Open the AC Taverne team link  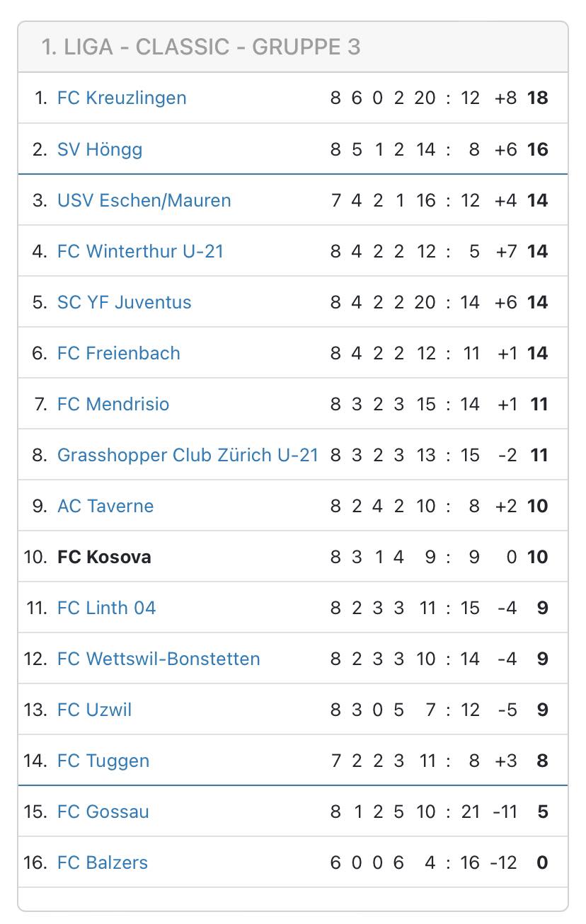(105, 506)
